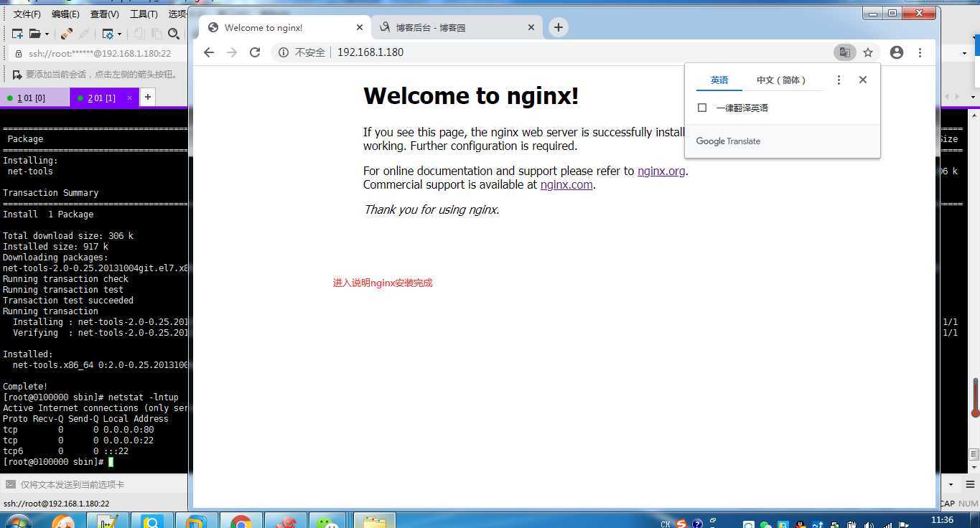The height and width of the screenshot is (528, 980).
Task: Open Xshell session properties gear icon
Action: 108,34
